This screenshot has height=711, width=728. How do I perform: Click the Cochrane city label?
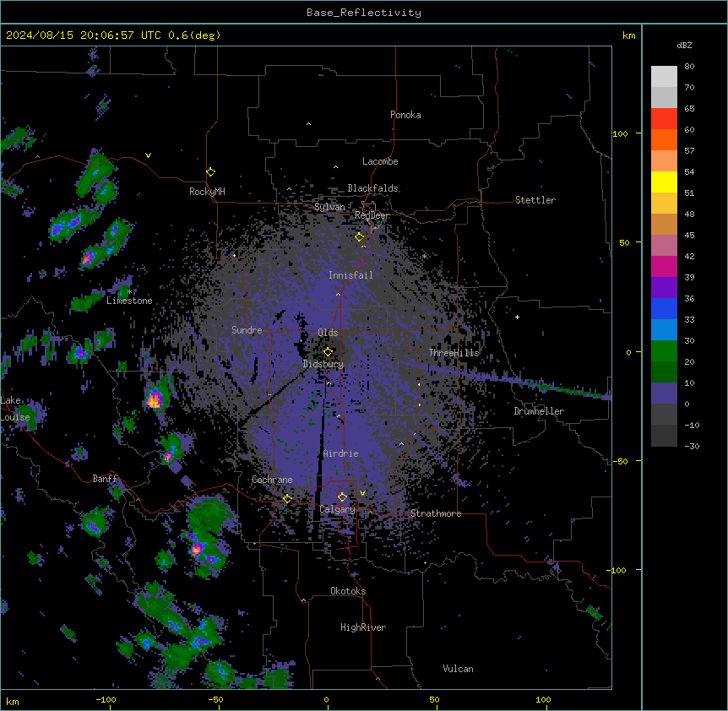coord(272,480)
